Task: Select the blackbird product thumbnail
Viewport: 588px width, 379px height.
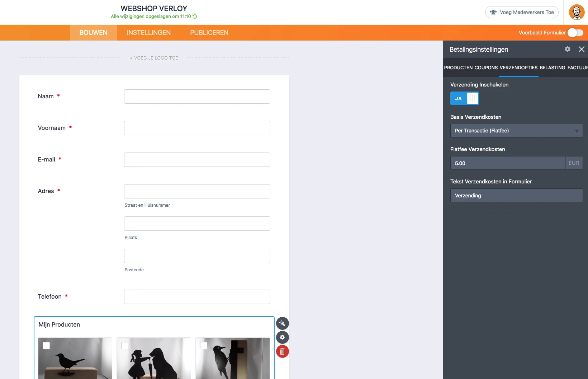Action: tap(75, 359)
